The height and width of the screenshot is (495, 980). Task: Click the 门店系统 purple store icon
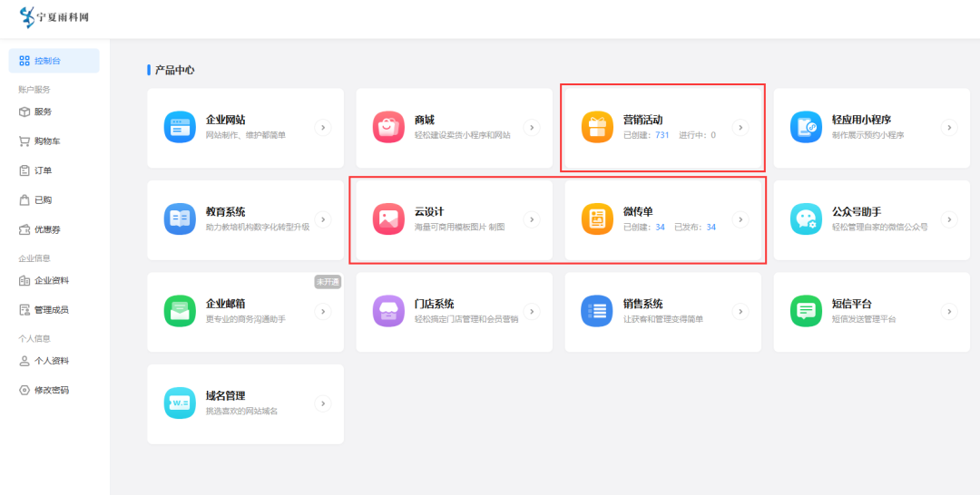(x=388, y=311)
